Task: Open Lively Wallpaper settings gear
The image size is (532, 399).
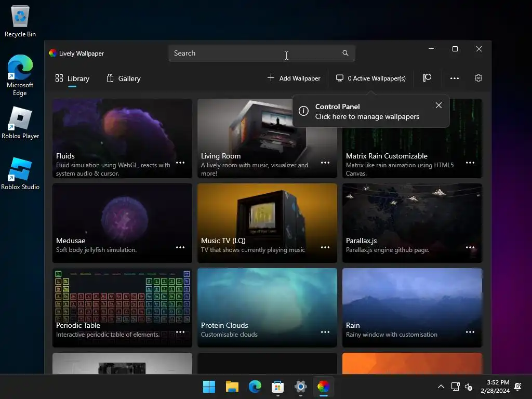Action: pos(478,78)
